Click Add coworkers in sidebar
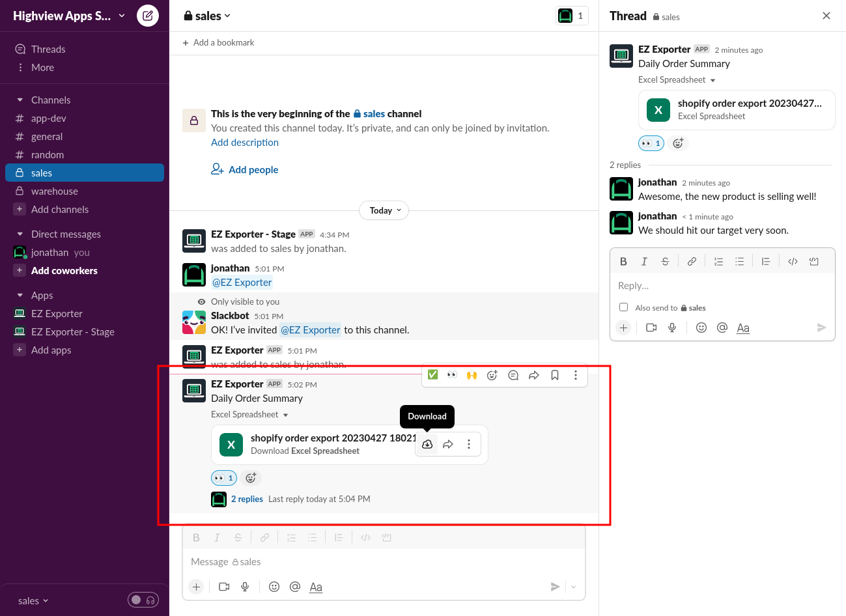846x616 pixels. [85, 271]
